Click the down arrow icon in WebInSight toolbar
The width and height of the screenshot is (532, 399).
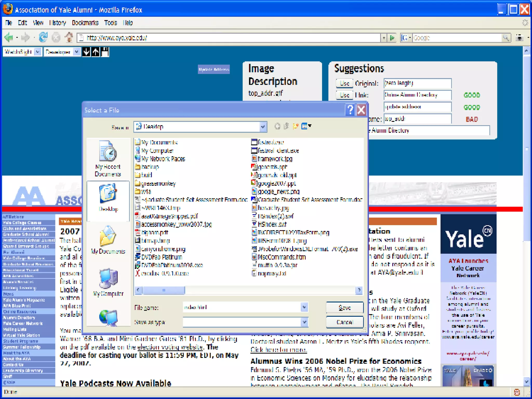point(86,52)
